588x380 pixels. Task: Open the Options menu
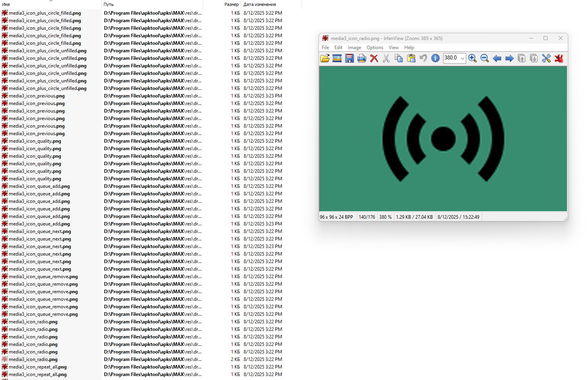pos(375,48)
